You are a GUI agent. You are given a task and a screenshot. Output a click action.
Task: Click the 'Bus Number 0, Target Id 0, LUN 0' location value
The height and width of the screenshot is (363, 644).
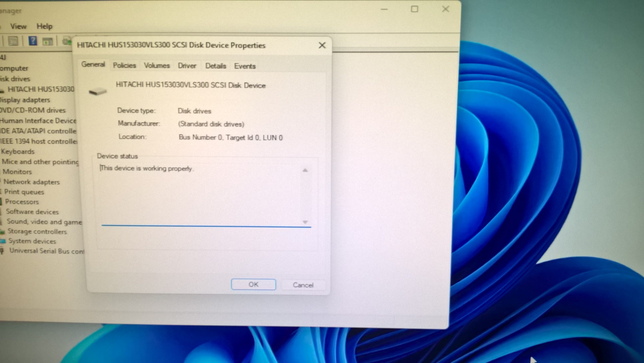[x=231, y=138]
